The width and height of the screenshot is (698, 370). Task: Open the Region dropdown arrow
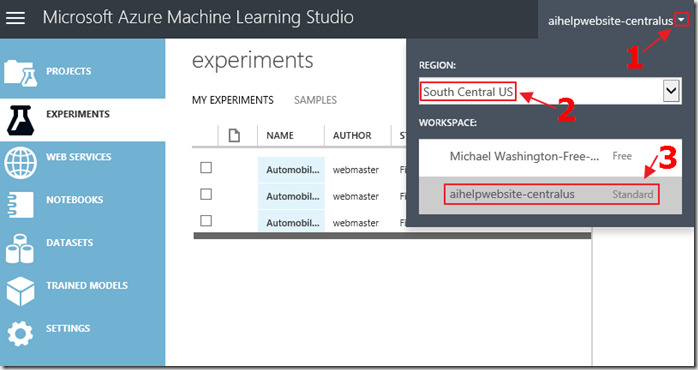tap(671, 91)
